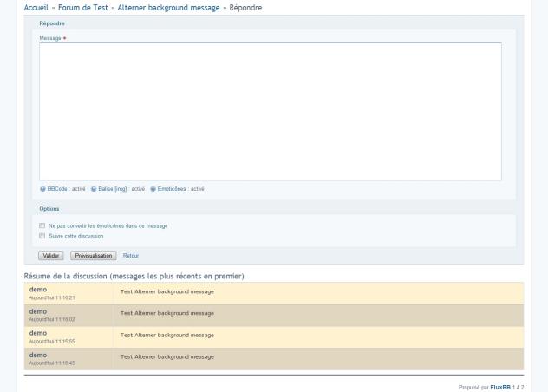Go back using the Retour link
Screen dimensions: 548x392
(x=131, y=256)
